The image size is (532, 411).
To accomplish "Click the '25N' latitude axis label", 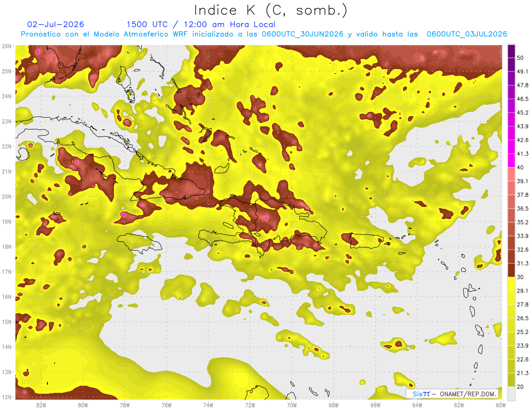I will (7, 71).
